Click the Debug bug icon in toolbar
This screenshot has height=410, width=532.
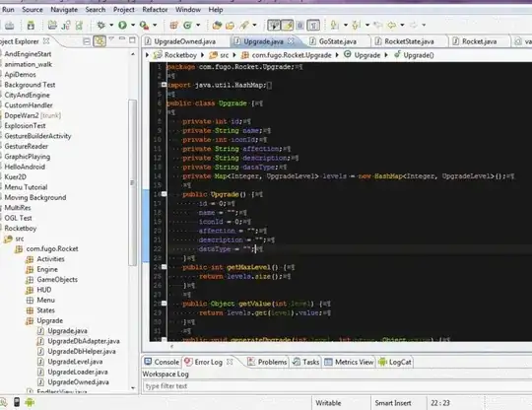[x=101, y=25]
